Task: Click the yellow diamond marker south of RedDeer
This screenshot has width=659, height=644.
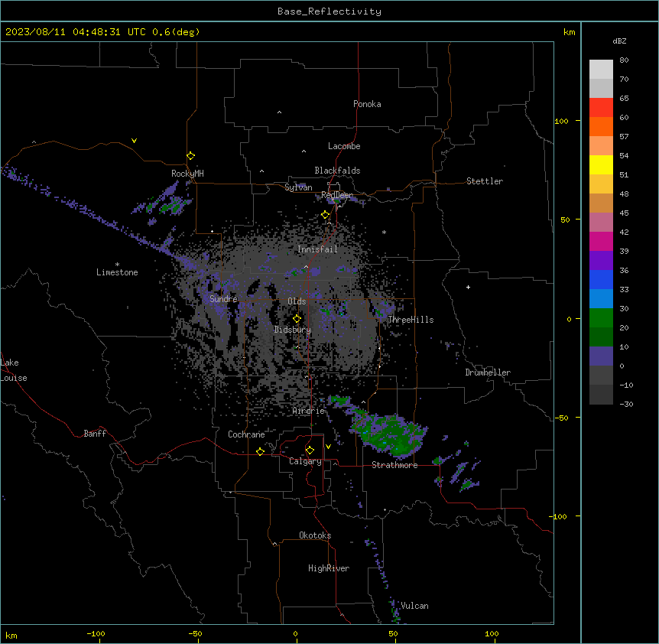Action: 325,215
